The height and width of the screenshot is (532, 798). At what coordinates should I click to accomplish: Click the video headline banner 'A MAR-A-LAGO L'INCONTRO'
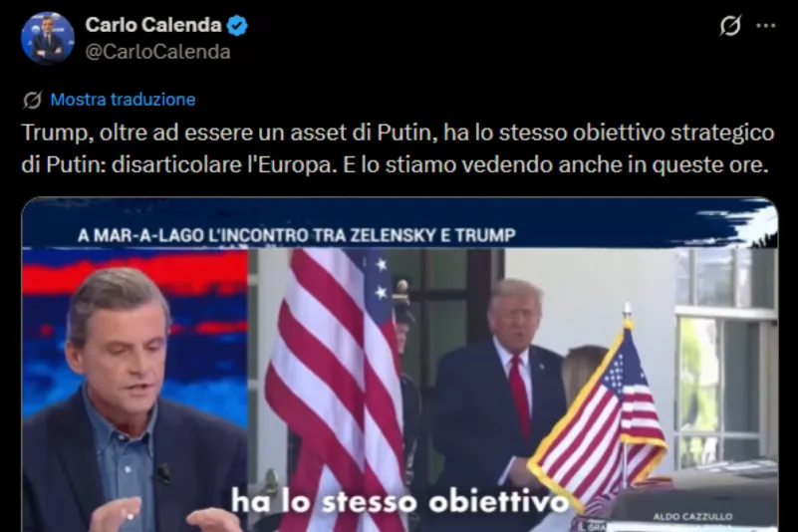click(297, 235)
